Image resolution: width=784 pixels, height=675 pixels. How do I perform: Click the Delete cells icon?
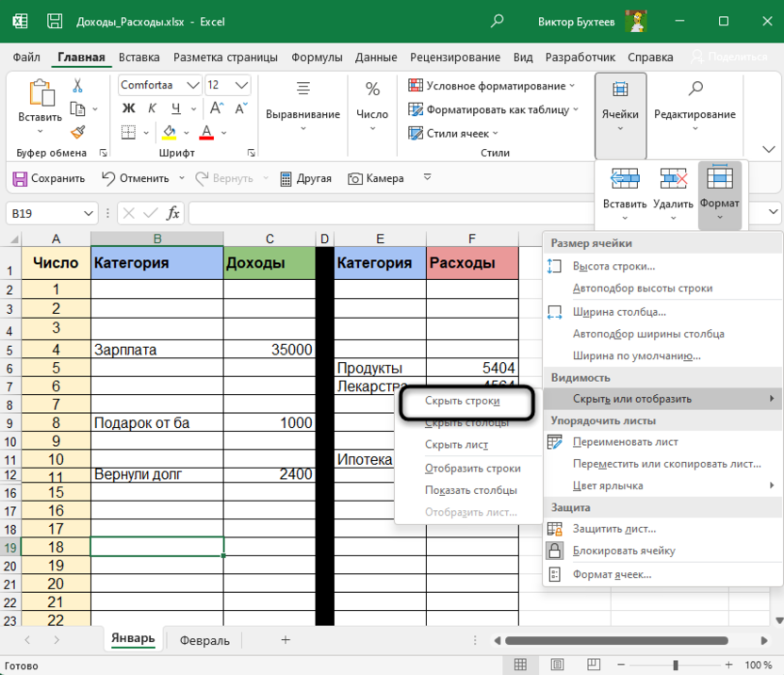[x=673, y=179]
